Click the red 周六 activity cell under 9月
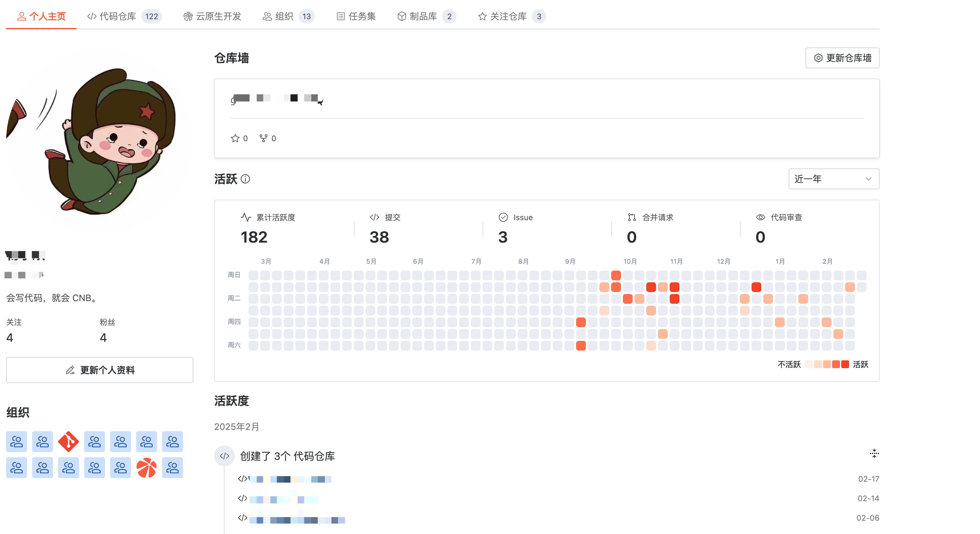 click(x=581, y=345)
